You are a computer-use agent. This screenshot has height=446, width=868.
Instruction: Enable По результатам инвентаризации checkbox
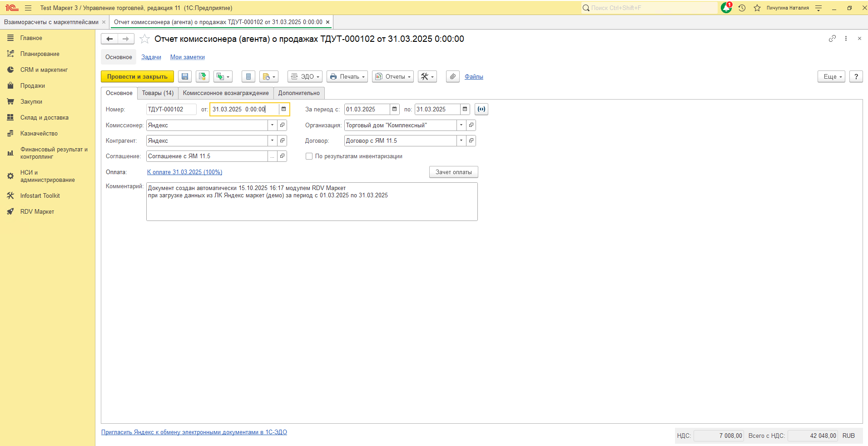309,156
